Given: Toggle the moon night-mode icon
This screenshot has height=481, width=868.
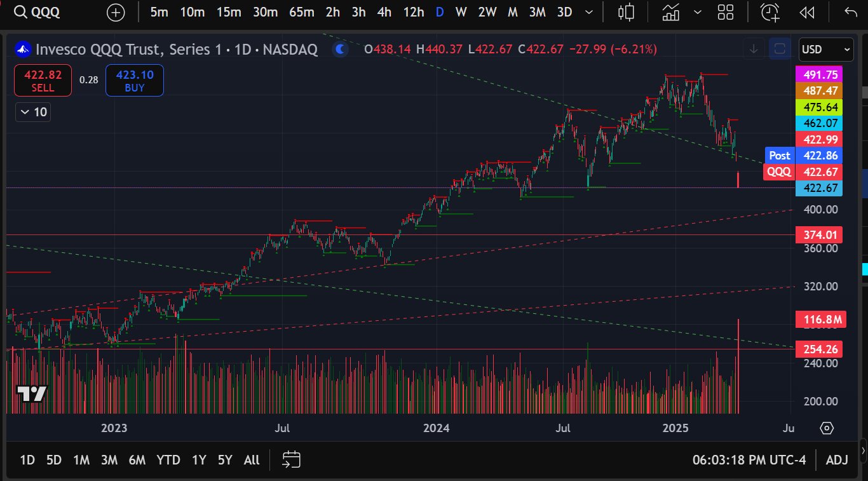Looking at the screenshot, I should click(x=341, y=49).
